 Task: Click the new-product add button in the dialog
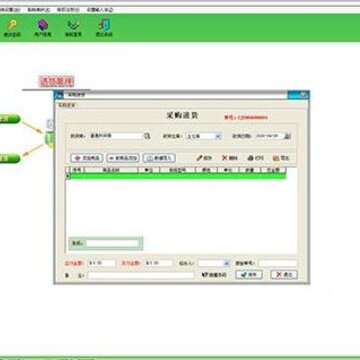(123, 158)
